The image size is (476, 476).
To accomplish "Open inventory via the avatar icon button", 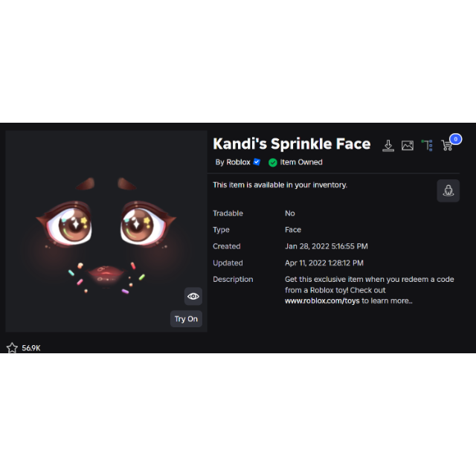I will coord(448,190).
